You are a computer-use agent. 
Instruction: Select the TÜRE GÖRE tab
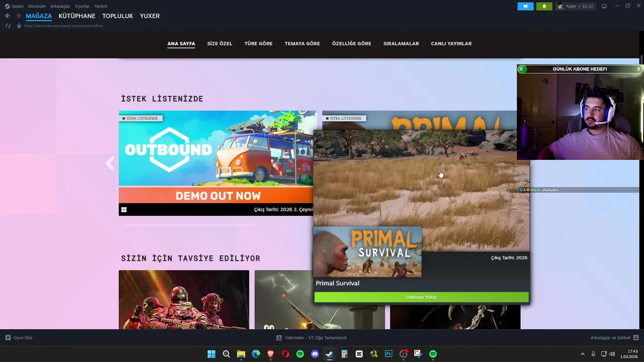[259, 44]
